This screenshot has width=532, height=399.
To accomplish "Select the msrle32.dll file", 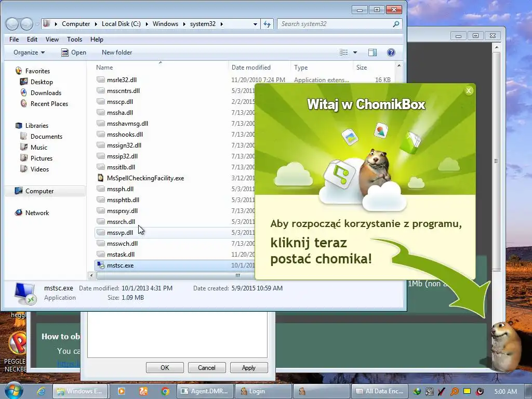I will point(122,79).
